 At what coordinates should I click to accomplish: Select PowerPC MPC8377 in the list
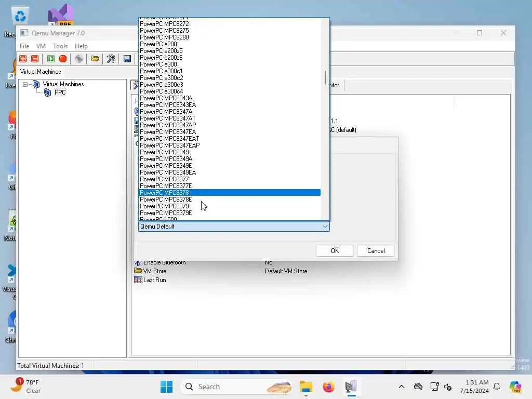coord(230,179)
